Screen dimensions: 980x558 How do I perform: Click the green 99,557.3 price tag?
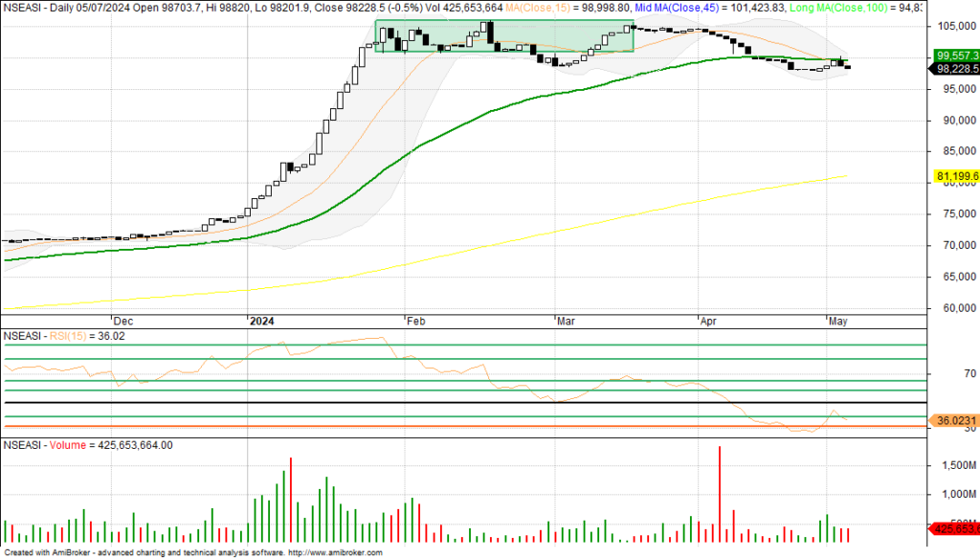pyautogui.click(x=953, y=56)
